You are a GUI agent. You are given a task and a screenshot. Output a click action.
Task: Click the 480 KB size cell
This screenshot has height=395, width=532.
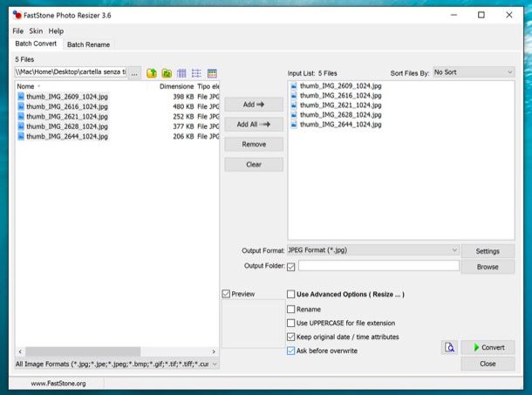point(183,106)
